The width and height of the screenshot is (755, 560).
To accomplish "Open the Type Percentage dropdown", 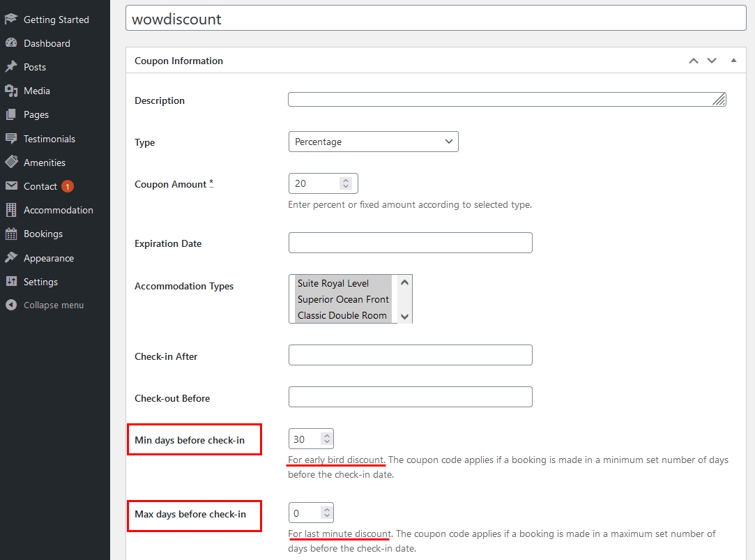I will click(373, 142).
